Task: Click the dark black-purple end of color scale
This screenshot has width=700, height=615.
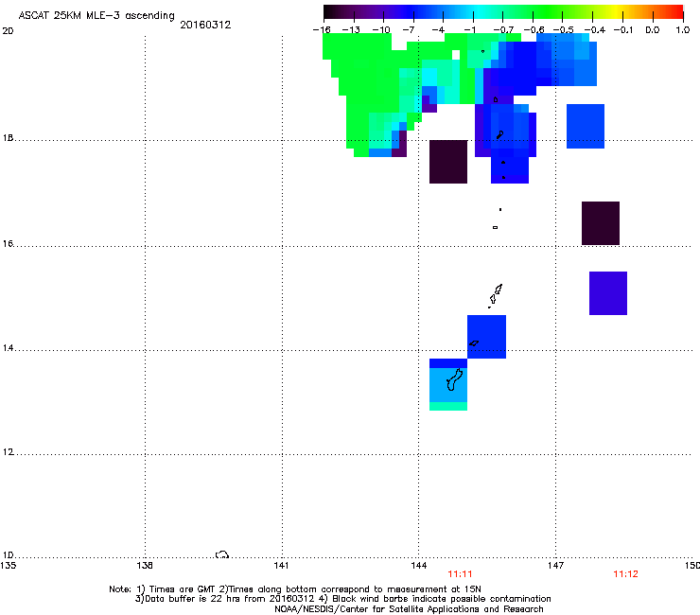Action: click(x=333, y=11)
